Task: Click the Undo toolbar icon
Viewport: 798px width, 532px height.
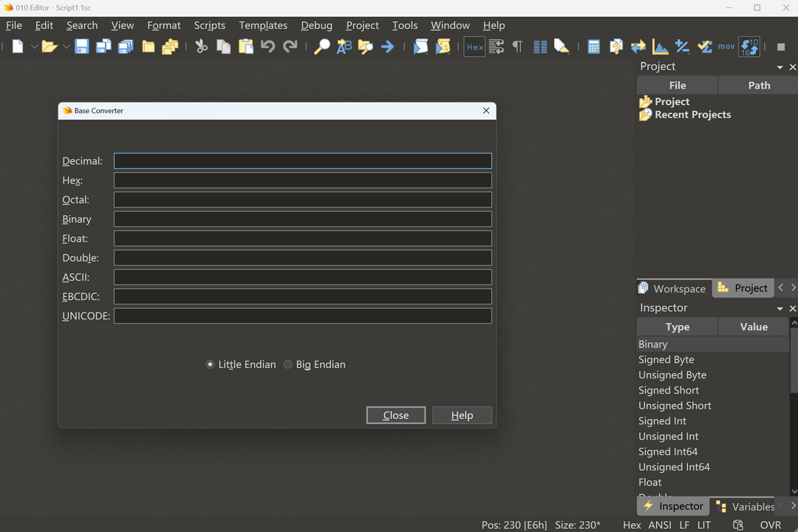Action: [267, 47]
